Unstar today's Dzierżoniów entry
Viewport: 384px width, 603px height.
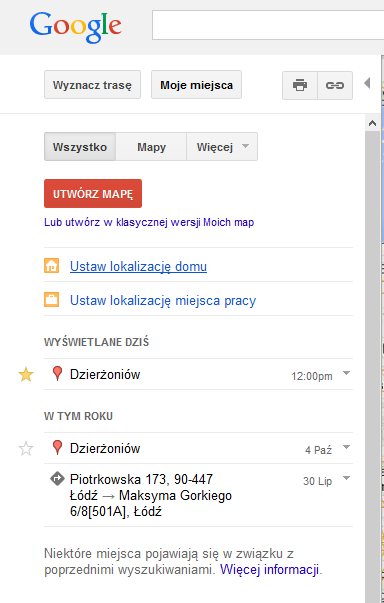coord(26,374)
